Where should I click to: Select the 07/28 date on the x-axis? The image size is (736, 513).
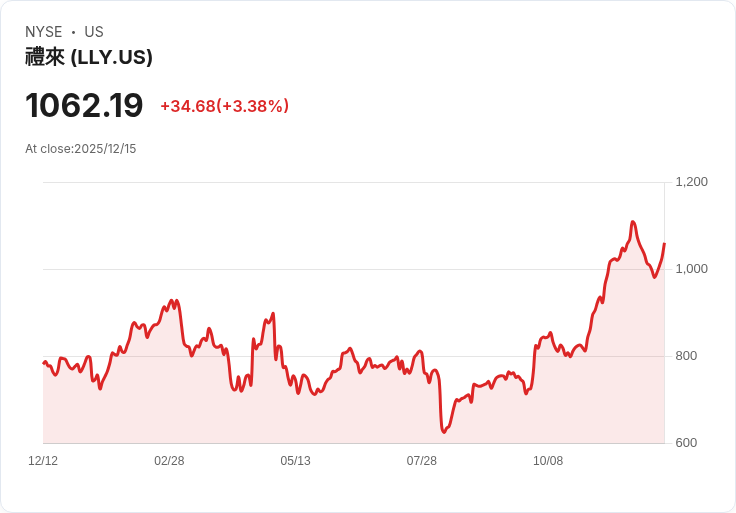click(422, 461)
